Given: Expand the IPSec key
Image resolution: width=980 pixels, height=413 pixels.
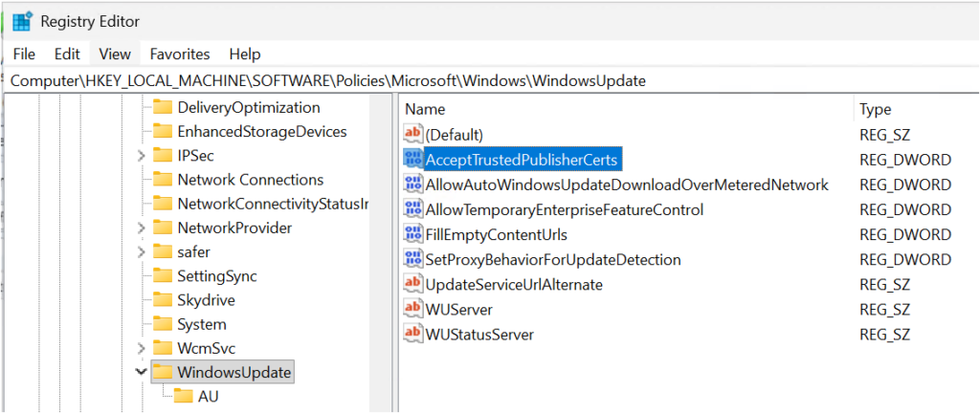Looking at the screenshot, I should (142, 155).
